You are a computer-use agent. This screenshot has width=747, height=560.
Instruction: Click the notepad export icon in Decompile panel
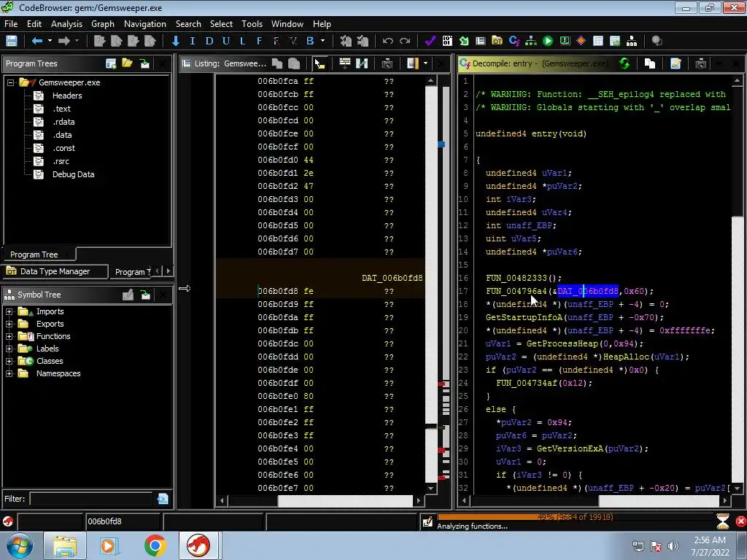click(x=676, y=63)
